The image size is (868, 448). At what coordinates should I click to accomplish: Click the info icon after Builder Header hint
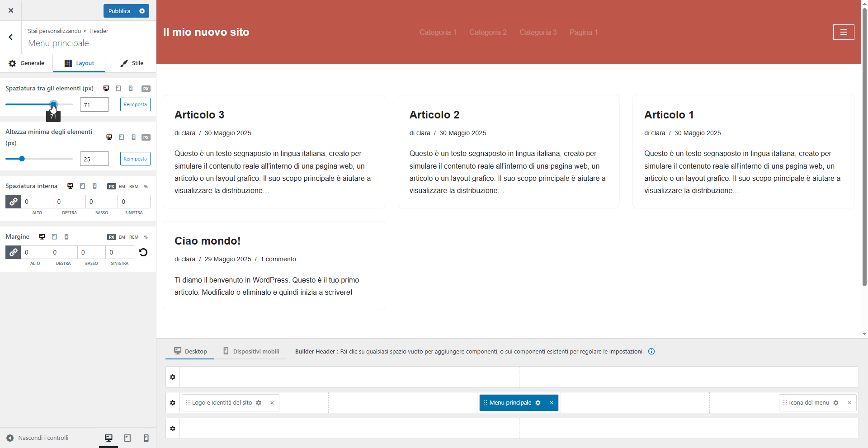(651, 351)
